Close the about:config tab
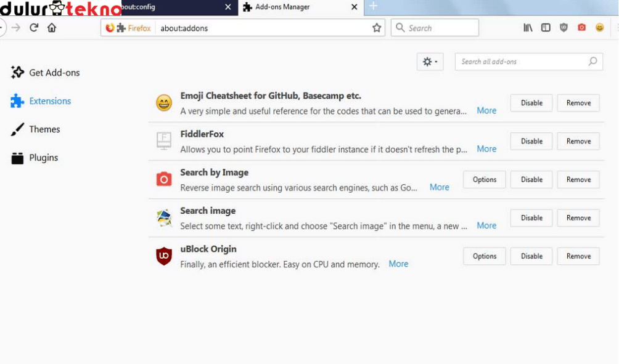Viewport: 619px width, 364px height. (x=228, y=7)
